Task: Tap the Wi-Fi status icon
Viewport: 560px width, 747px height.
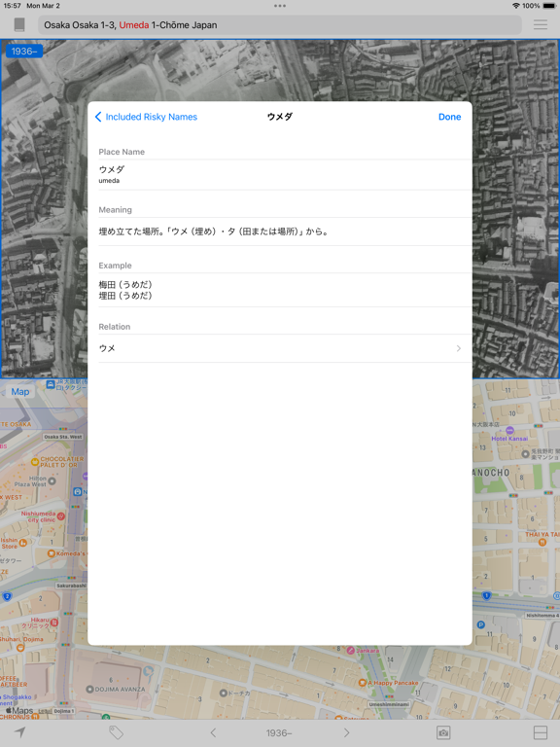Action: pos(516,6)
